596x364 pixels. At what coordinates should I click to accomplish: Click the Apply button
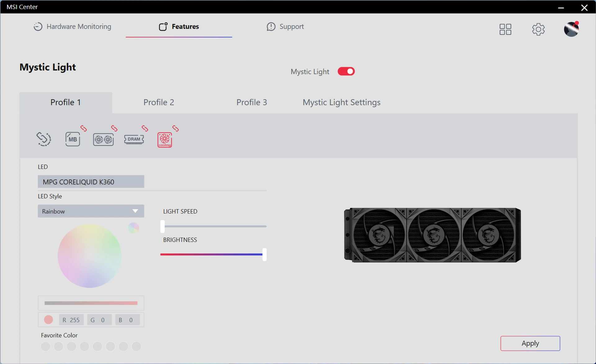[x=530, y=343]
